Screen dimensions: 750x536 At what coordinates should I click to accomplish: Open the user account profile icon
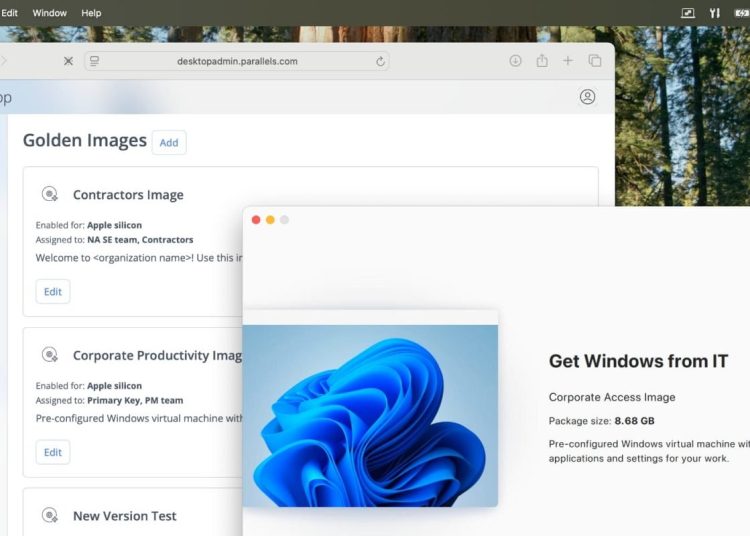(x=587, y=97)
